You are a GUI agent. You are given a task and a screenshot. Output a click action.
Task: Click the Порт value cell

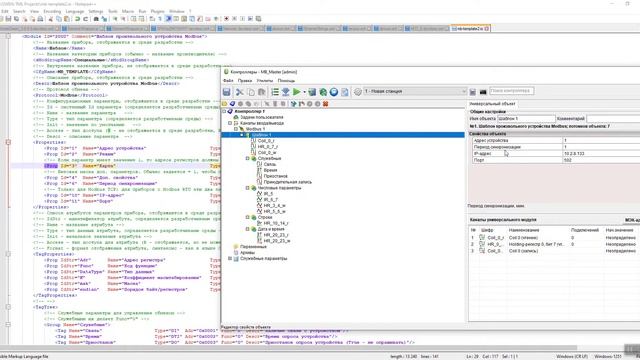pos(601,160)
